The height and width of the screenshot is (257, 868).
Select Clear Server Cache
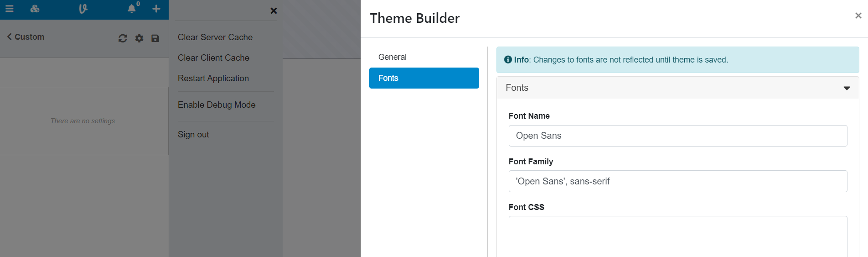coord(215,37)
